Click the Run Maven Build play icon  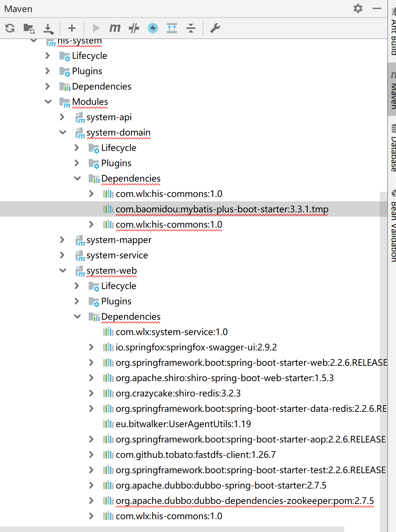(x=96, y=28)
